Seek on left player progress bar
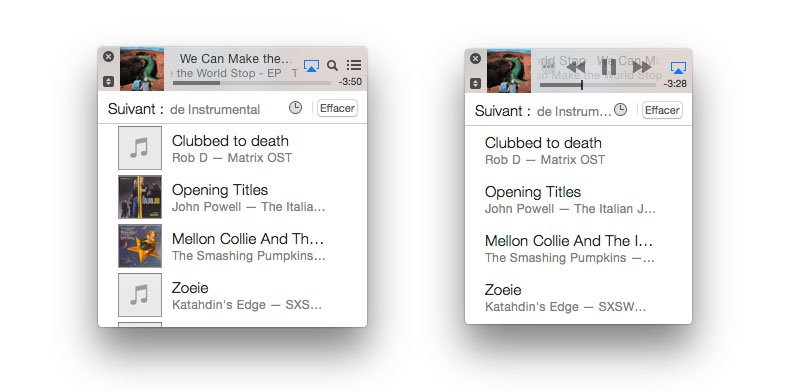800x392 pixels. pyautogui.click(x=252, y=83)
